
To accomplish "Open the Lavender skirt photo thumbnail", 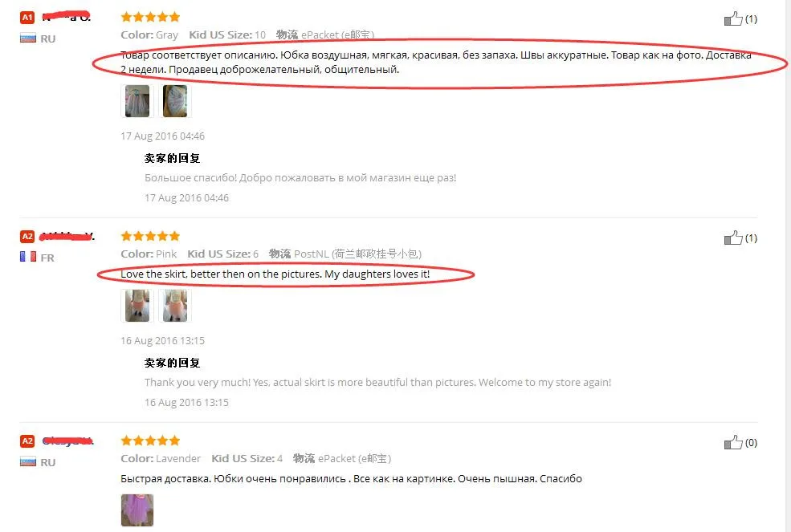I will click(137, 510).
